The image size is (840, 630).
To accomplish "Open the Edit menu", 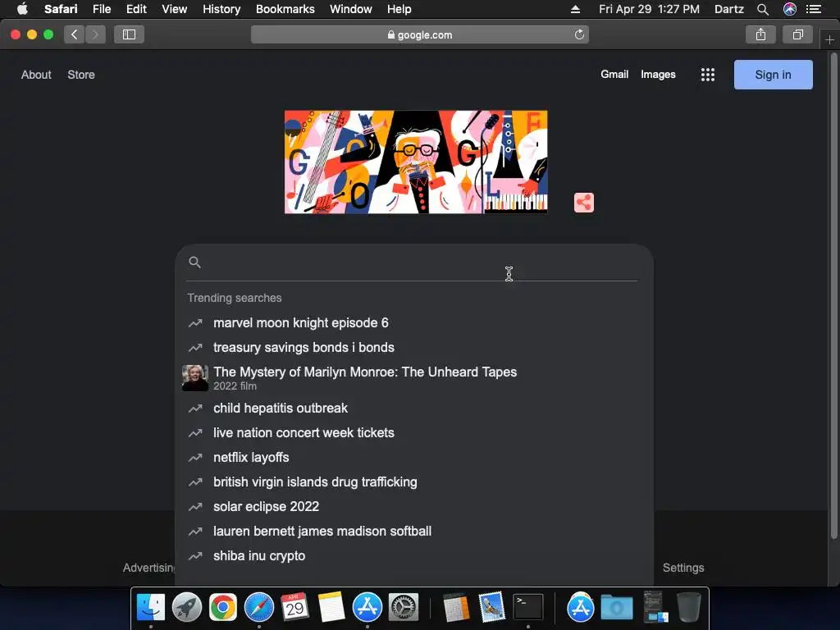I will click(x=136, y=9).
